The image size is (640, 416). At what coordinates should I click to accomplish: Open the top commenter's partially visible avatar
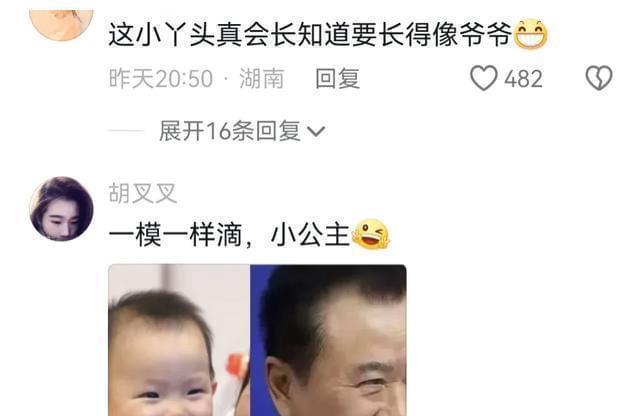click(62, 24)
